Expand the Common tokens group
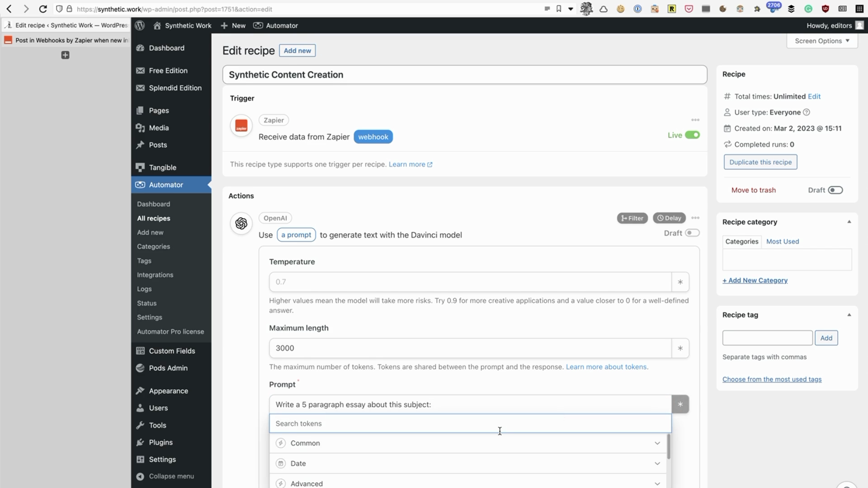Screen dimensions: 868x488 tap(468, 443)
